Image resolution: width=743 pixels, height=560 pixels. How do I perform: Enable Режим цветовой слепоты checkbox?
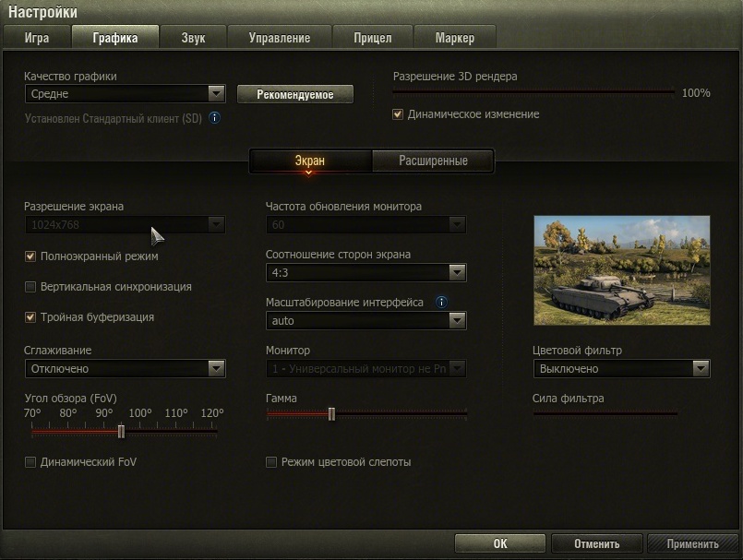tap(271, 462)
